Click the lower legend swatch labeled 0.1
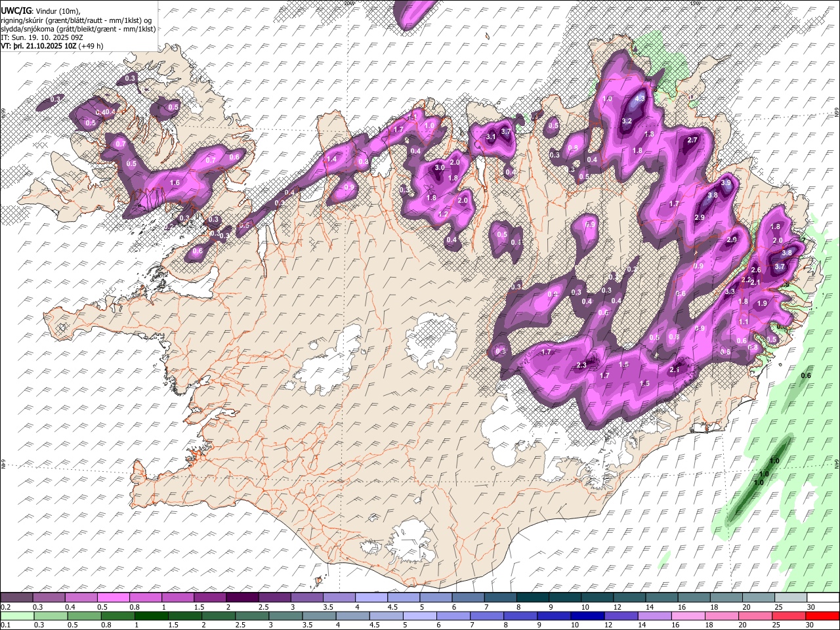Screen dimensions: 840x630 click(17, 616)
